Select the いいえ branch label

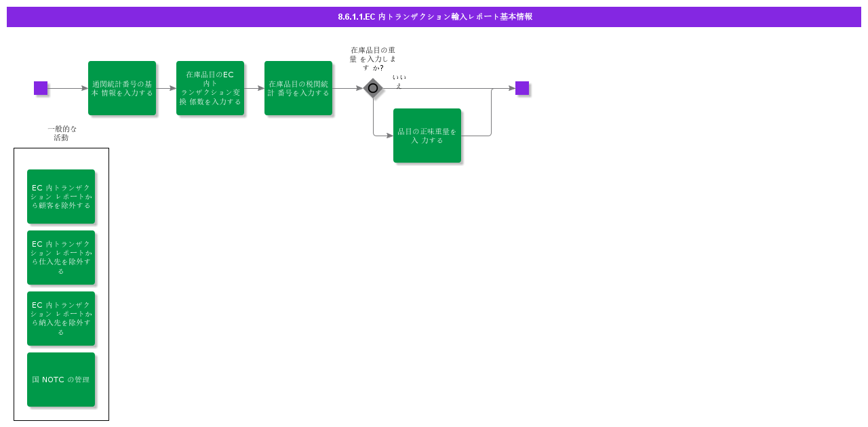pos(399,81)
